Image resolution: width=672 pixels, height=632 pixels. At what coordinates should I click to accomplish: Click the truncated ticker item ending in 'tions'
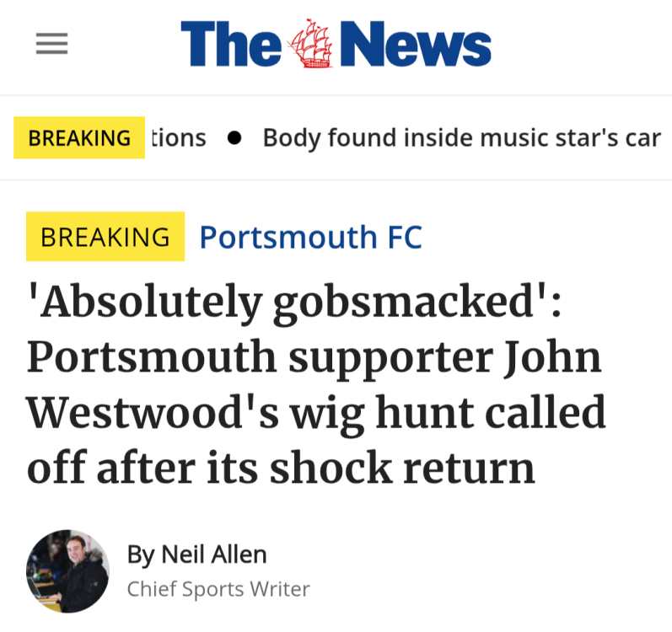coord(178,138)
